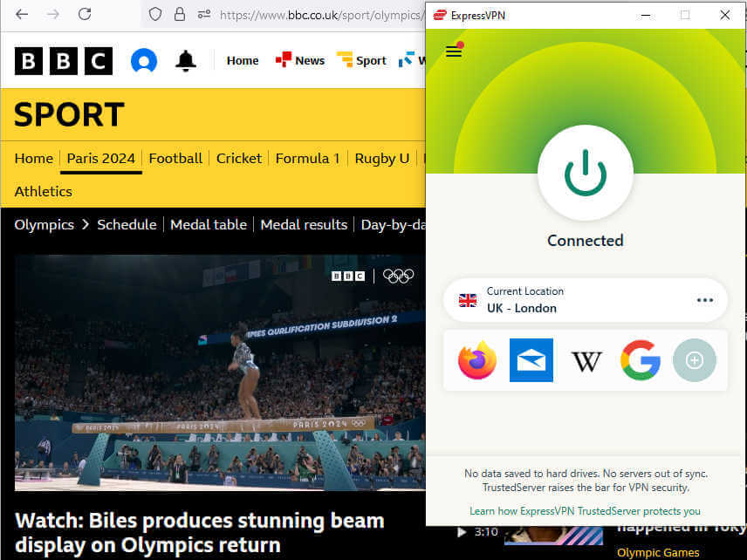The image size is (747, 560).
Task: Open the Olympic Games tag link
Action: [x=658, y=553]
